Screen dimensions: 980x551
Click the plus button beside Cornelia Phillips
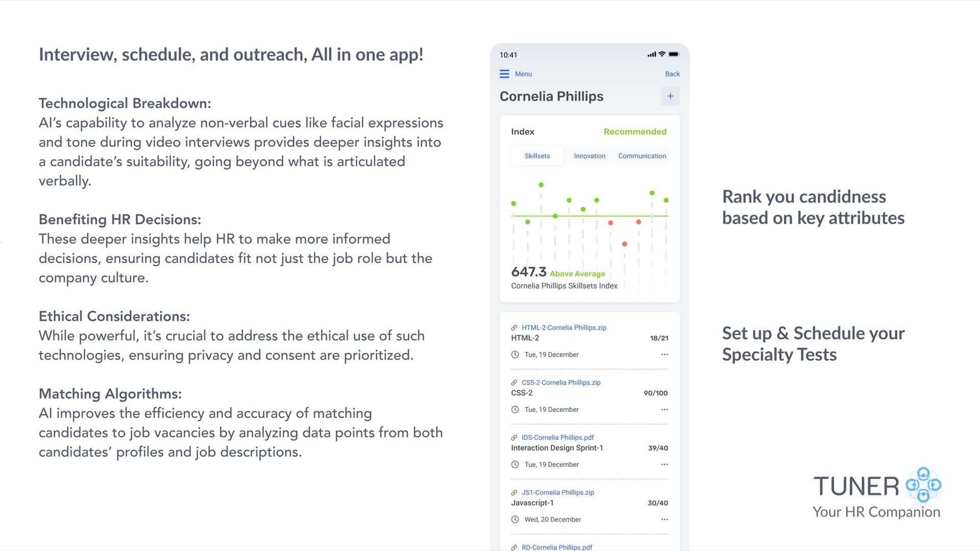click(x=670, y=96)
